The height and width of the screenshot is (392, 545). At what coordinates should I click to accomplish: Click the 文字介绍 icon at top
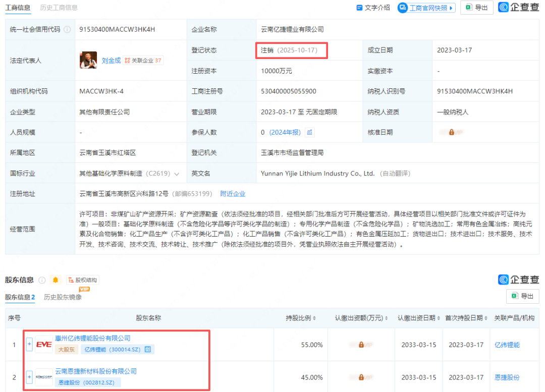tap(361, 8)
